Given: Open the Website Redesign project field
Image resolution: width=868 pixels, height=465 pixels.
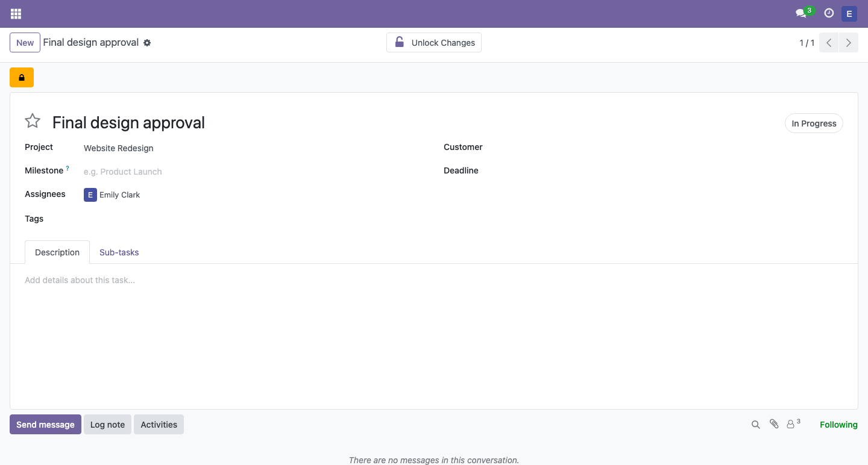Looking at the screenshot, I should coord(253,148).
